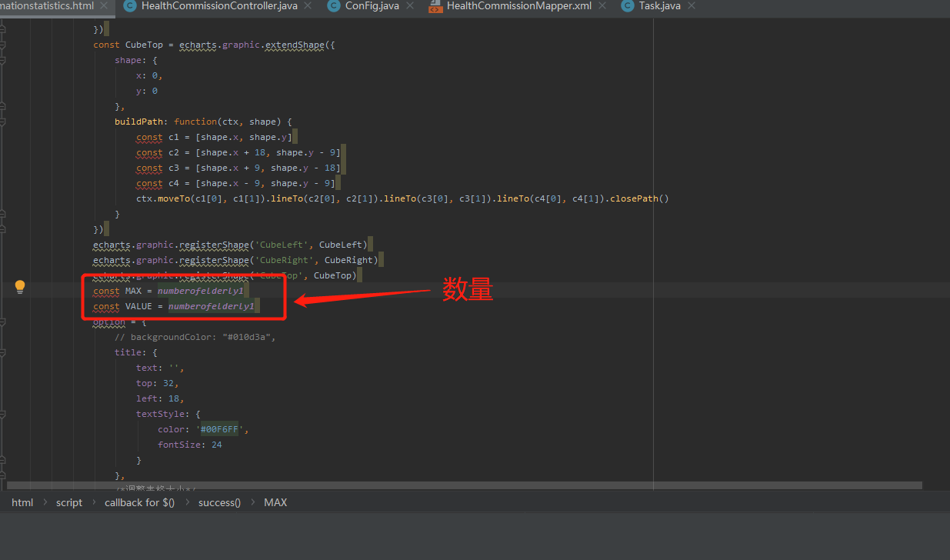The height and width of the screenshot is (560, 950).
Task: Click the 'left: 18,' property line
Action: (x=160, y=398)
